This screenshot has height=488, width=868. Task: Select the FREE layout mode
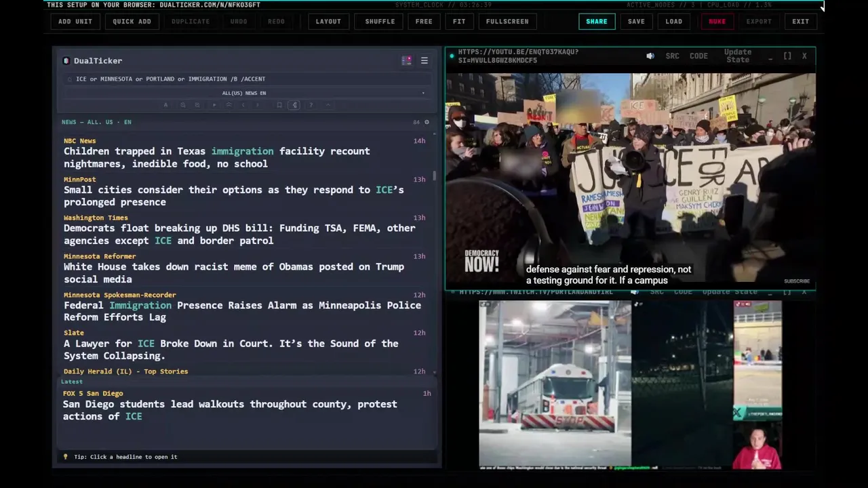424,21
